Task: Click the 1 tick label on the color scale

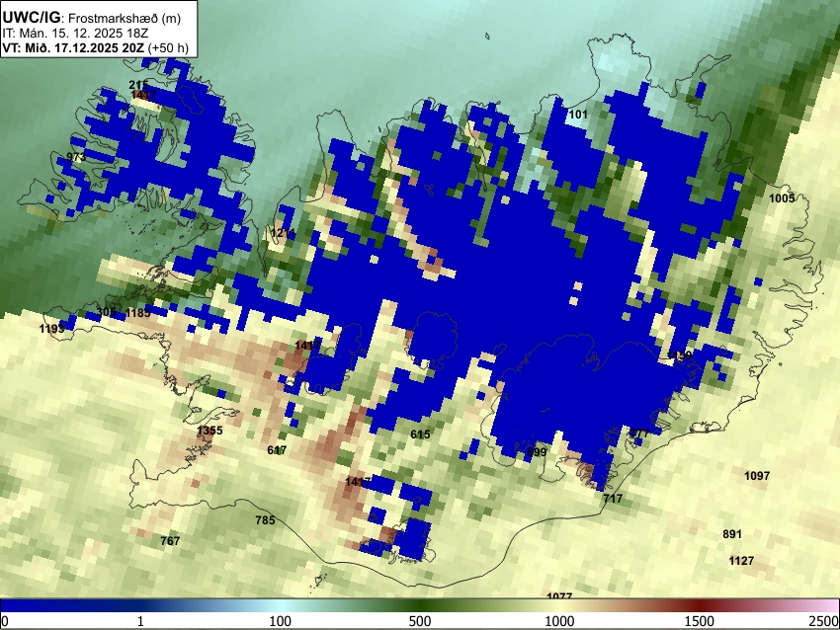Action: [140, 621]
